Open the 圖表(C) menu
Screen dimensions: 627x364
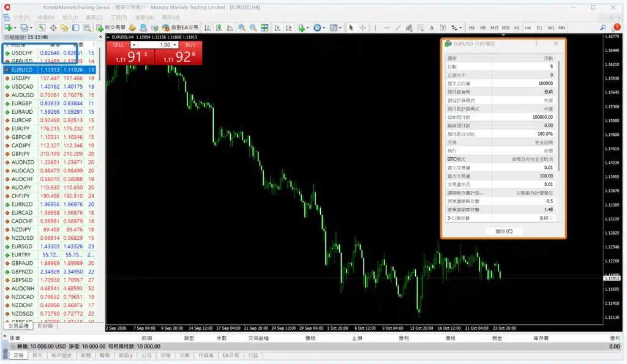pyautogui.click(x=94, y=18)
